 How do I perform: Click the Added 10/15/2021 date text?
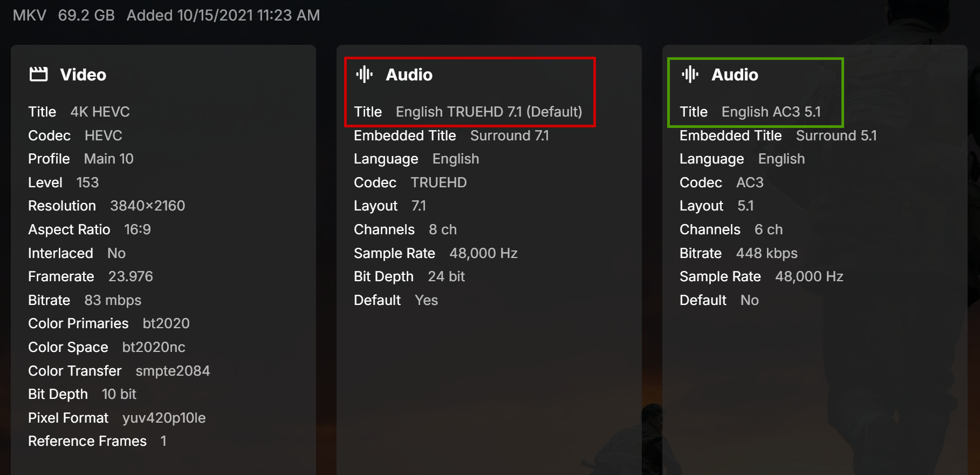[223, 15]
